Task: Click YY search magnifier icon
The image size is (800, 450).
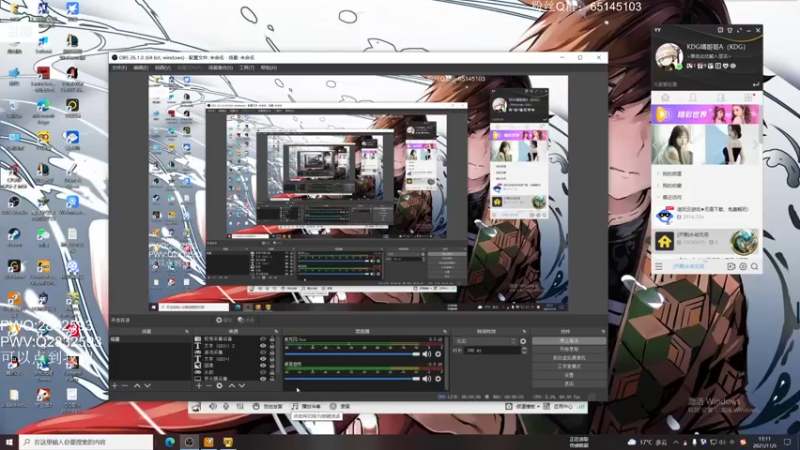Action: (754, 266)
